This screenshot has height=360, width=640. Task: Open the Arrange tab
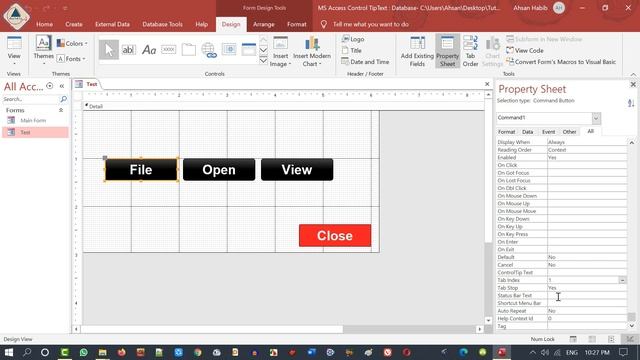[264, 24]
